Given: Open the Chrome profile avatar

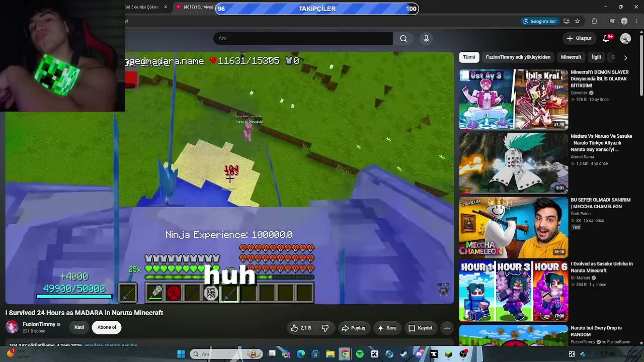Looking at the screenshot, I should [624, 21].
